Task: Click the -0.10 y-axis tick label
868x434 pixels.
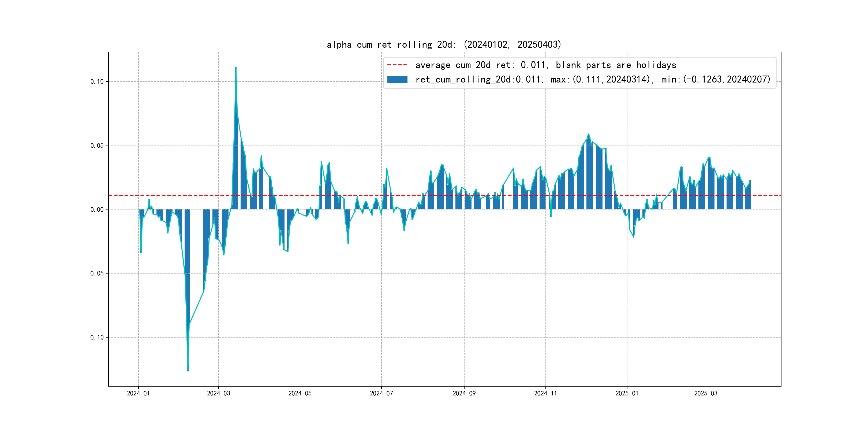Action: click(x=95, y=337)
